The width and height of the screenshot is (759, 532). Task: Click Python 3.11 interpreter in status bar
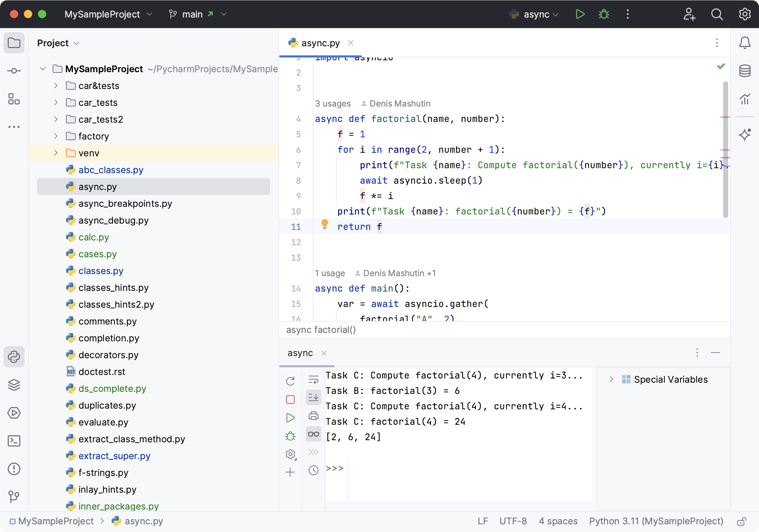(x=656, y=521)
